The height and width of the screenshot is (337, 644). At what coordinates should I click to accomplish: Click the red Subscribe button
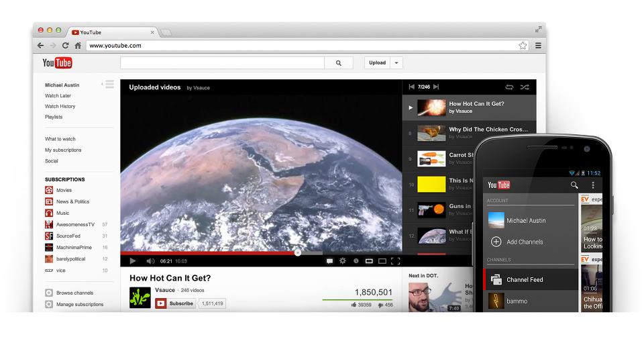tap(175, 303)
